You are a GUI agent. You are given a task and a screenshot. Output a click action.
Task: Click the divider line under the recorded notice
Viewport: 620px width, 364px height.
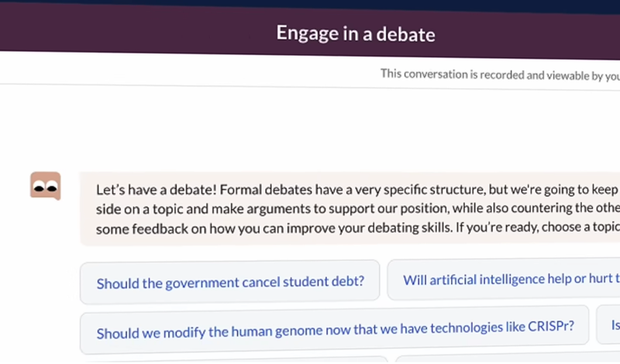pyautogui.click(x=310, y=88)
